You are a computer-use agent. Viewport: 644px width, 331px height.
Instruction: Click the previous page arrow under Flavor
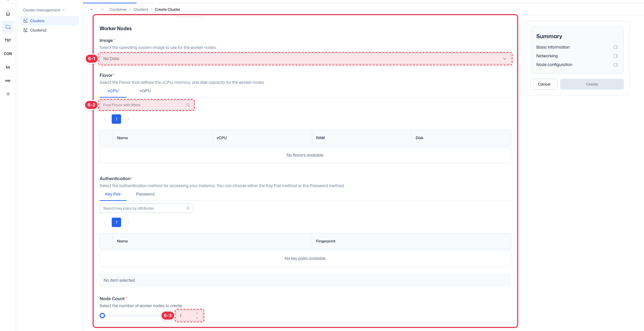(x=104, y=119)
